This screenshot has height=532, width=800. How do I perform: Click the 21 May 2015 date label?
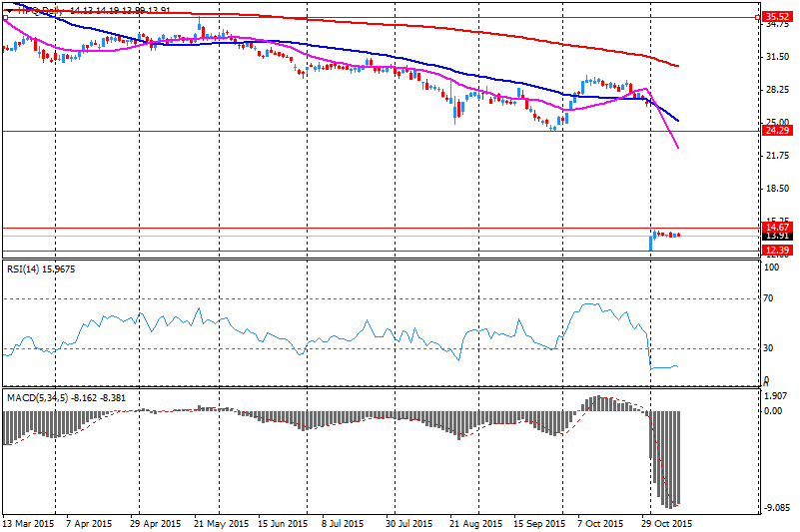coord(221,524)
